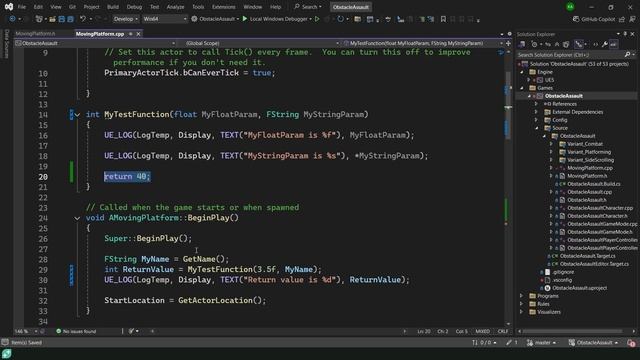Click Start Without Debugging outline play icon

point(317,19)
